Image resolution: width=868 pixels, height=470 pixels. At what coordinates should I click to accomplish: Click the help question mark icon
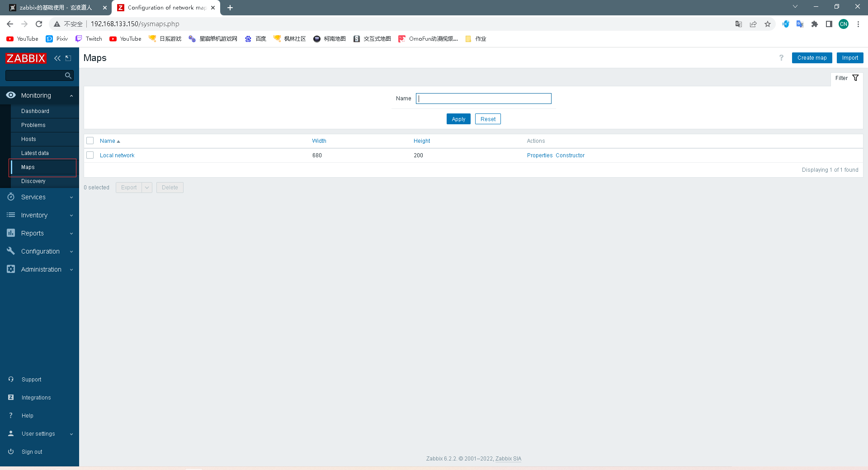pyautogui.click(x=781, y=58)
